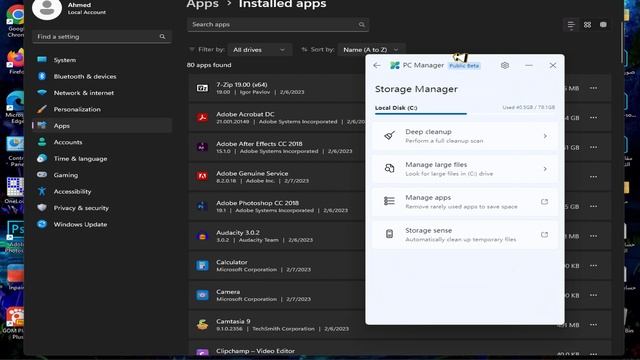
Task: Expand Deep cleanup chevron arrow
Action: (x=545, y=136)
